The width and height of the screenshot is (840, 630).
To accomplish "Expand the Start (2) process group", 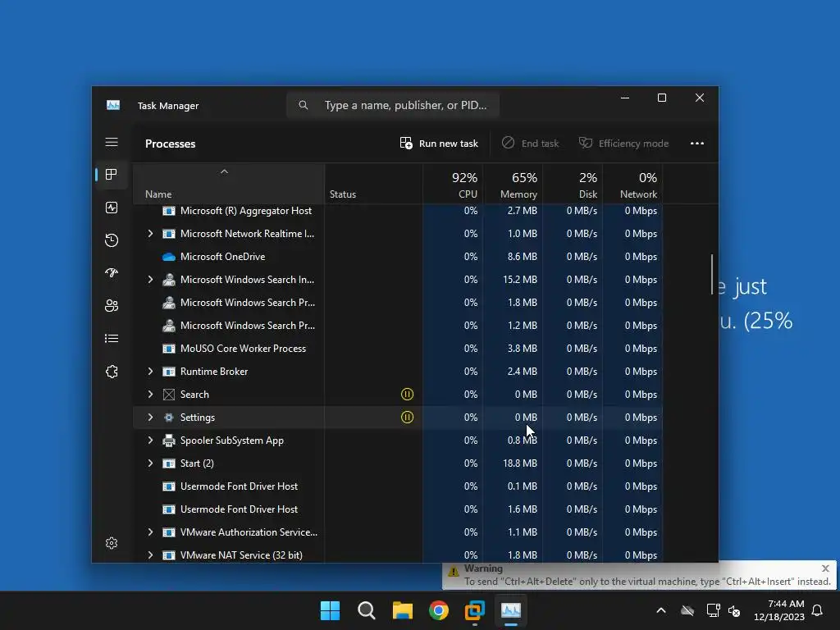I will [151, 463].
